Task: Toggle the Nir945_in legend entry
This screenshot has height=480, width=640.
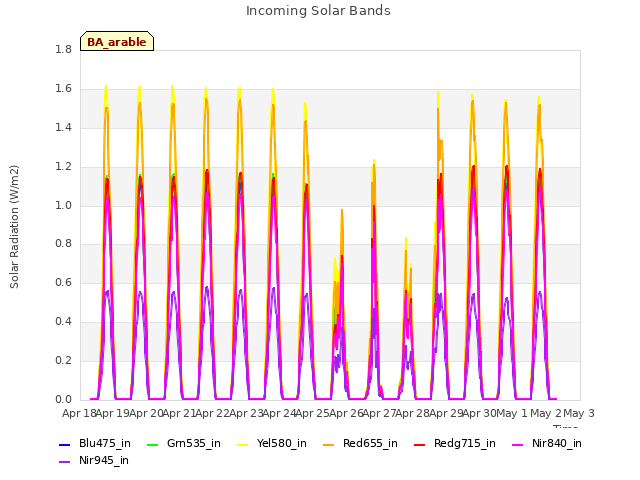Action: (x=93, y=461)
